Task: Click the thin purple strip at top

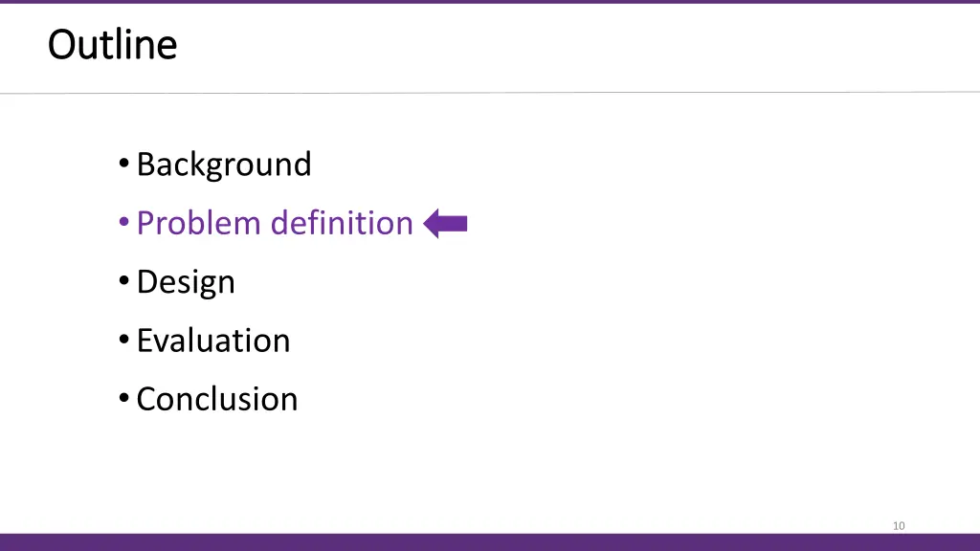Action: pyautogui.click(x=490, y=2)
